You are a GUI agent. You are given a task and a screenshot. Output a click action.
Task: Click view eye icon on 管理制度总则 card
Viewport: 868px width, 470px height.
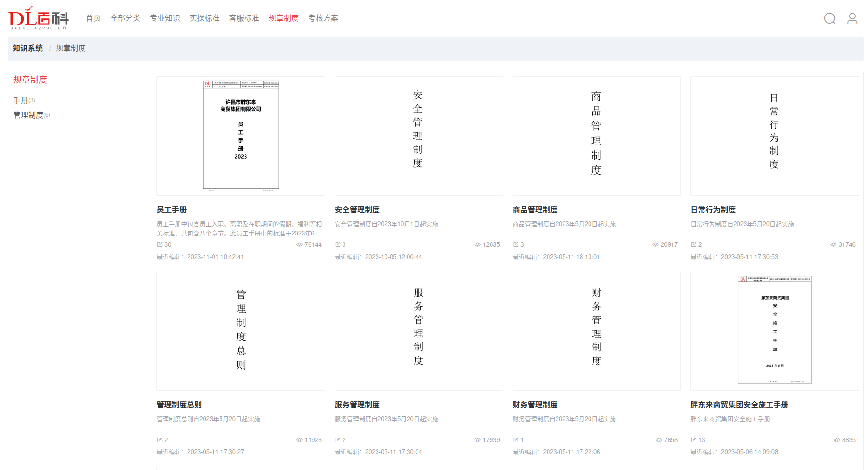coord(299,440)
